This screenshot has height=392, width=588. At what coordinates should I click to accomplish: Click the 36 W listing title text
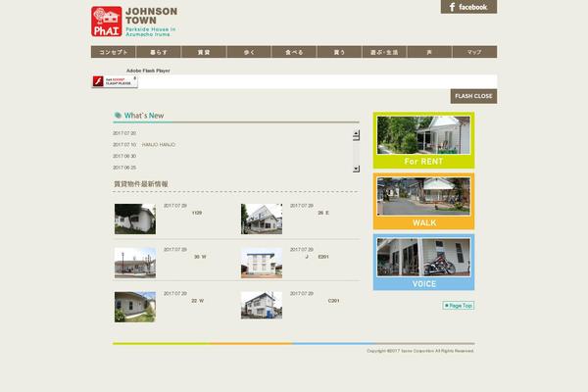pos(200,257)
